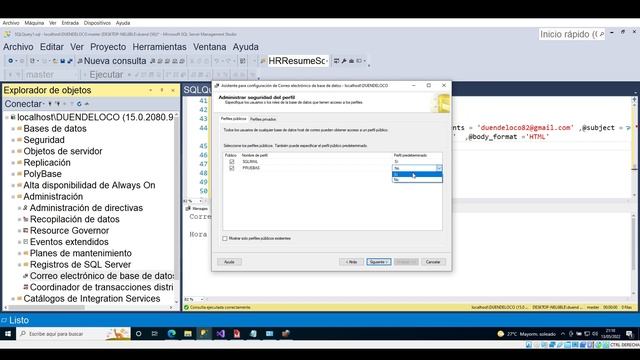Open the VirtualBox Máquina menu
The height and width of the screenshot is (360, 640).
click(x=34, y=23)
